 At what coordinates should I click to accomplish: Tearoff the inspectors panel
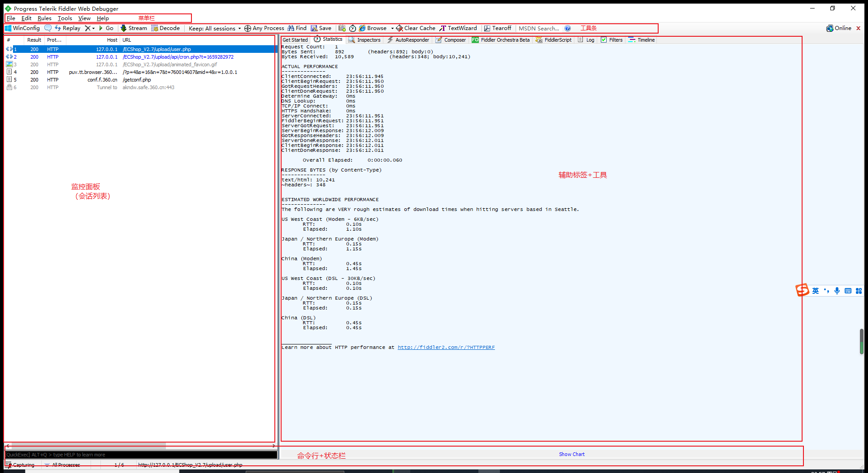coord(498,28)
